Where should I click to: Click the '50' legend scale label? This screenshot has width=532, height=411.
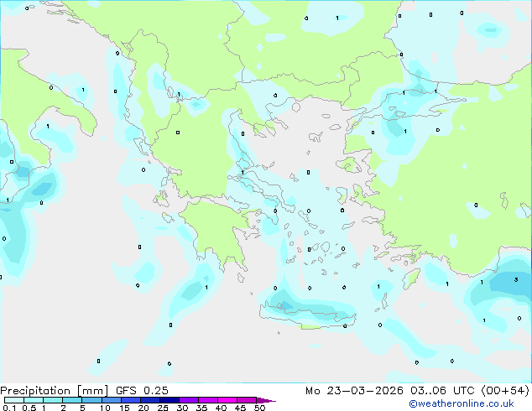pyautogui.click(x=259, y=408)
